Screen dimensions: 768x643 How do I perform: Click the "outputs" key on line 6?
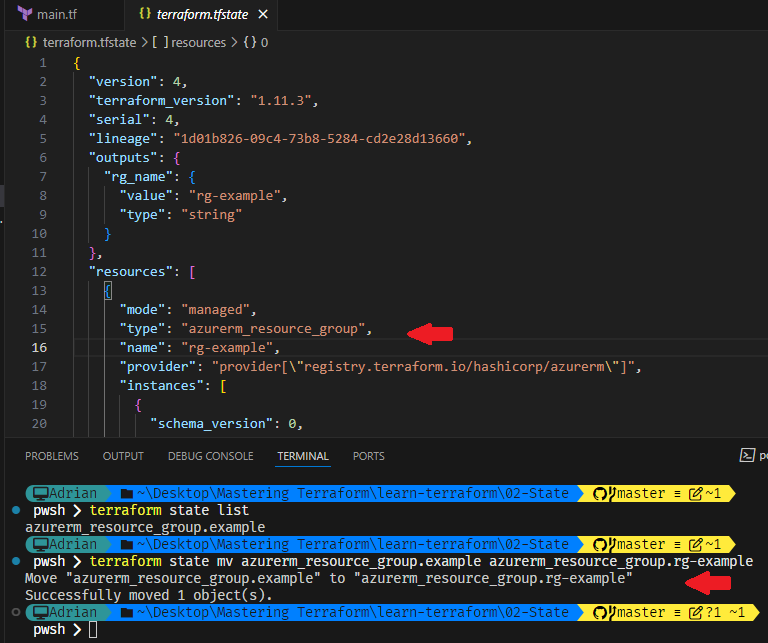tap(123, 158)
